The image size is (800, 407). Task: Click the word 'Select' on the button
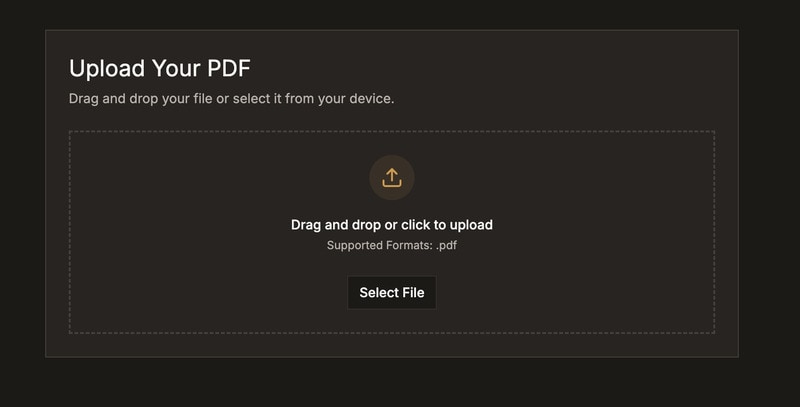(x=378, y=293)
